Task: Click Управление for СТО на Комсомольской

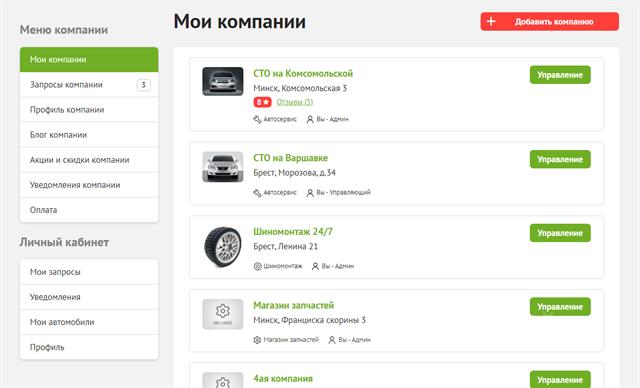Action: 560,75
